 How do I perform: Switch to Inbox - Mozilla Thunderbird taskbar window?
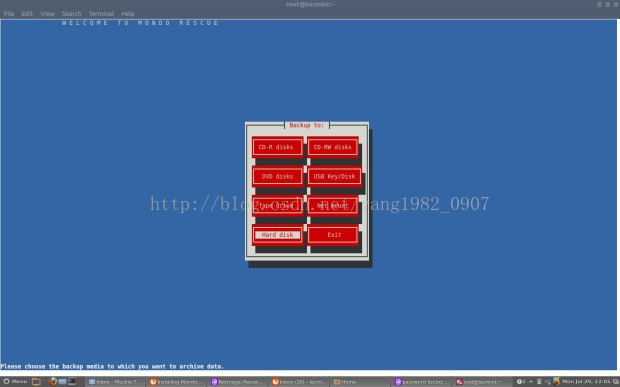tap(115, 382)
